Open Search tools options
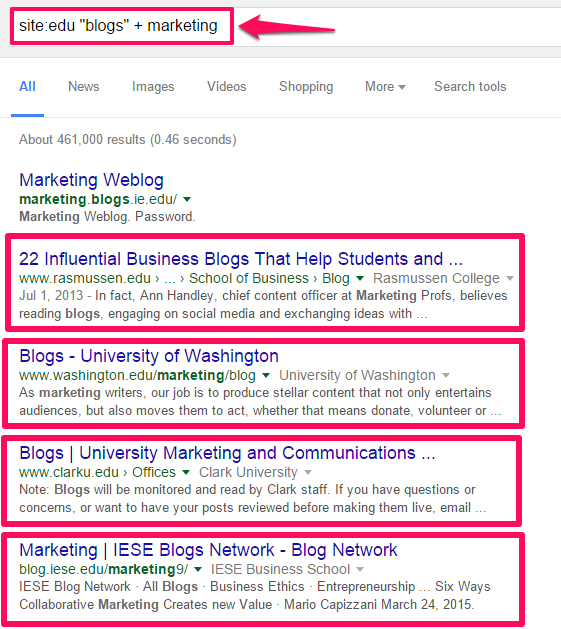 point(470,86)
